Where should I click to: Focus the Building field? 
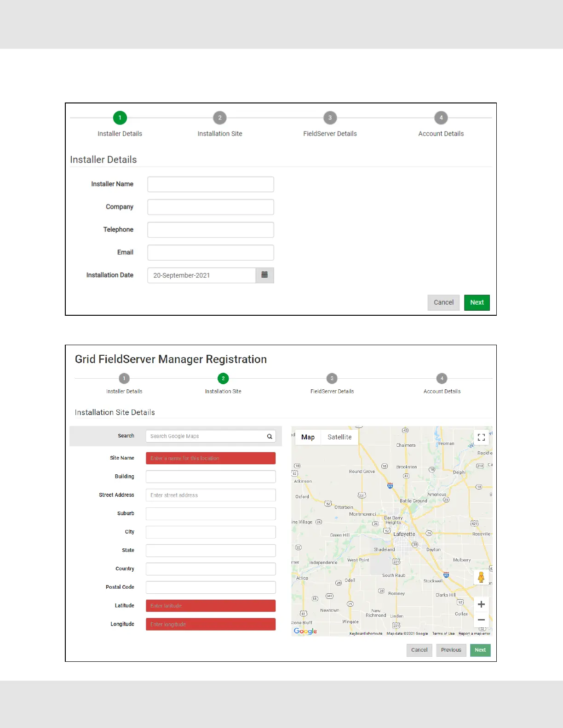(x=211, y=477)
